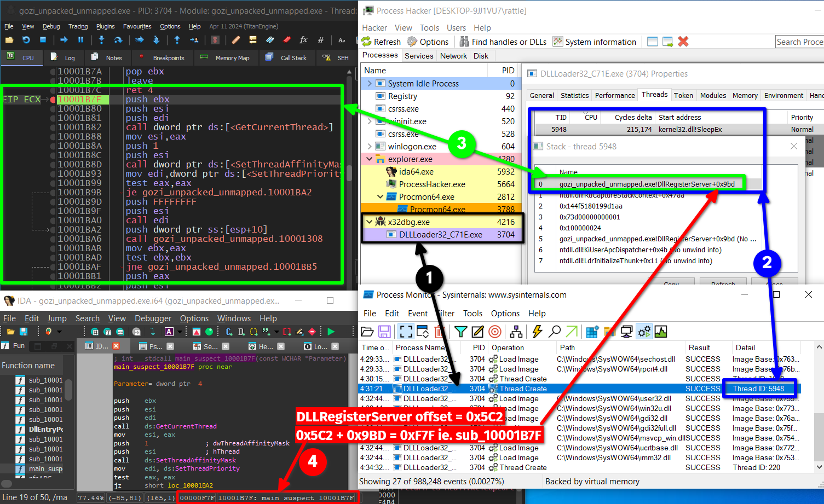The width and height of the screenshot is (824, 504).
Task: Click Find magnifier icon in Process Monitor
Action: coord(555,332)
